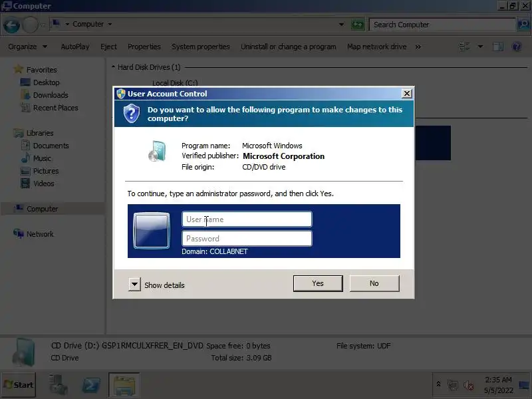The width and height of the screenshot is (532, 399).
Task: Click the Back/Forward recent pages dropdown arrow
Action: (x=43, y=25)
